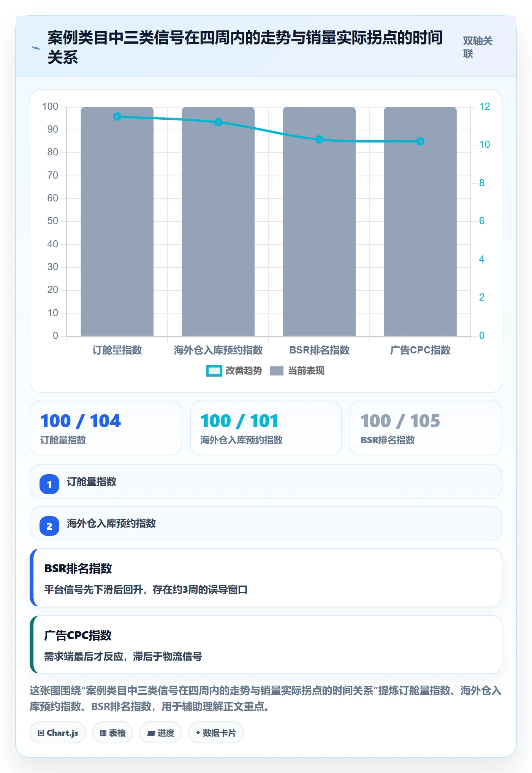Open the 进度 tag chip
The height and width of the screenshot is (773, 532).
pyautogui.click(x=160, y=733)
